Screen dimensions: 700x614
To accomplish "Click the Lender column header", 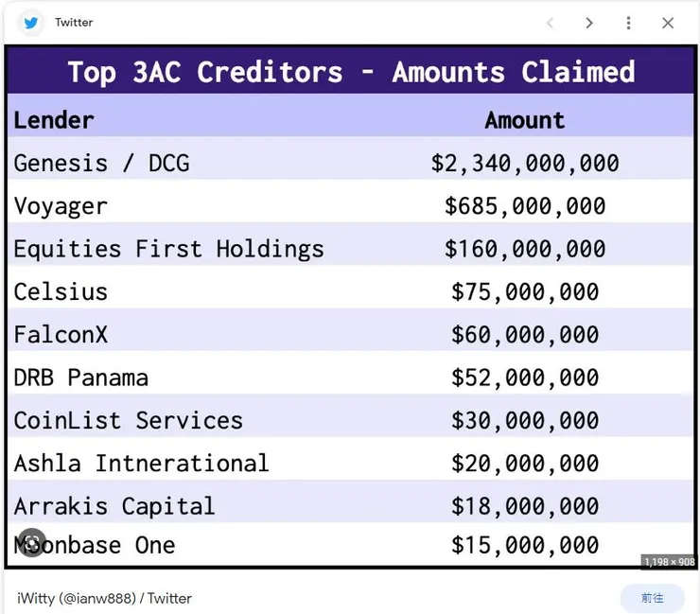I will (54, 120).
